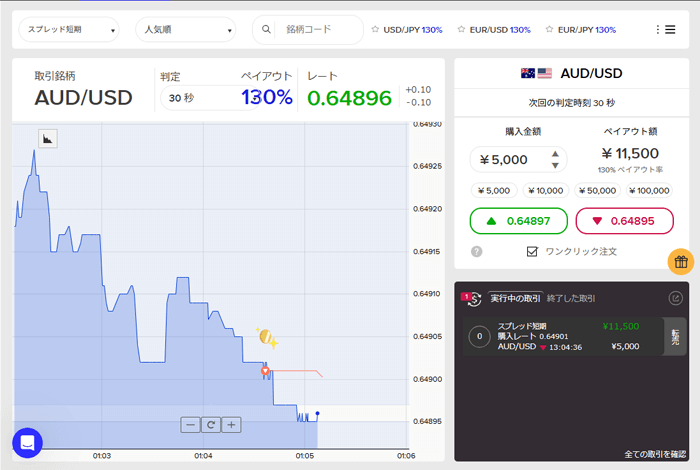Select the EUR/JPY 130% pair link
Viewport: 700px width, 470px height.
click(x=587, y=30)
